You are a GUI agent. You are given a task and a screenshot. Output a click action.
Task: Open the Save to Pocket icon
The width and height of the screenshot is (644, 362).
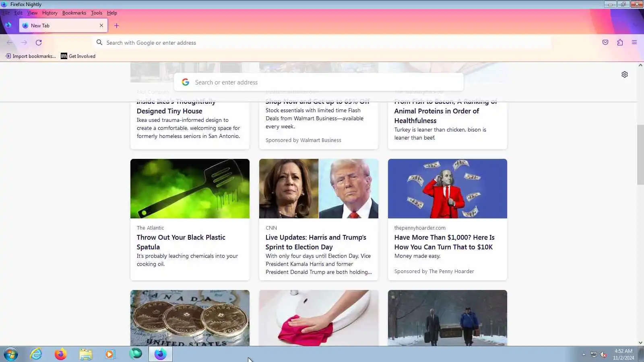pos(605,43)
